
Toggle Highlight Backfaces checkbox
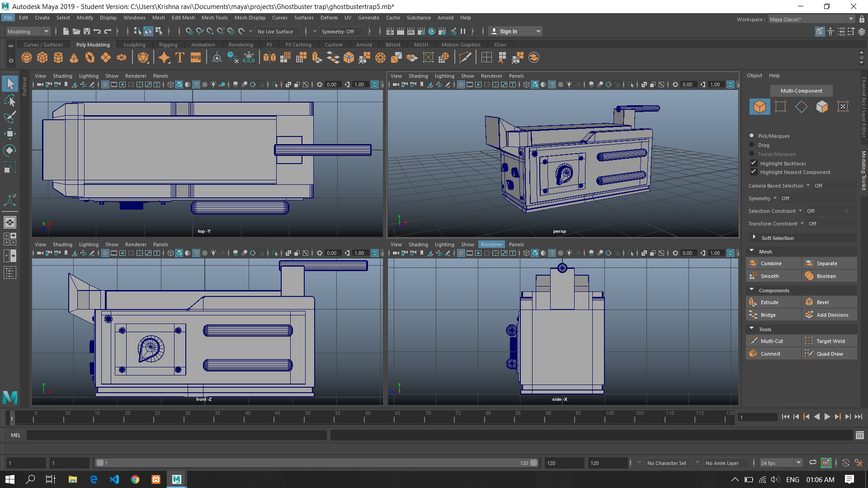754,163
